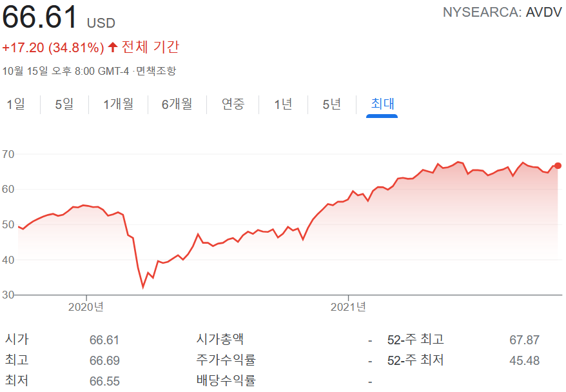Select the 5일 time range tab
The image size is (566, 392).
click(64, 104)
